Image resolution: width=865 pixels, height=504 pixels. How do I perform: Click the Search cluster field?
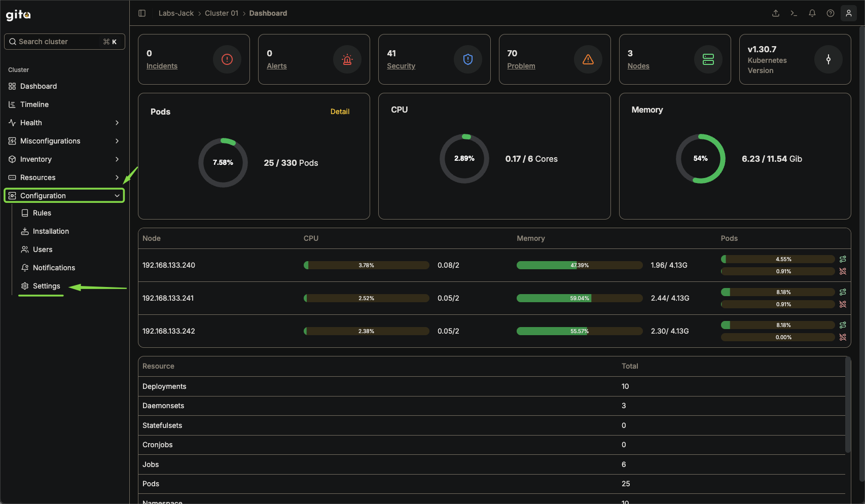[x=64, y=42]
